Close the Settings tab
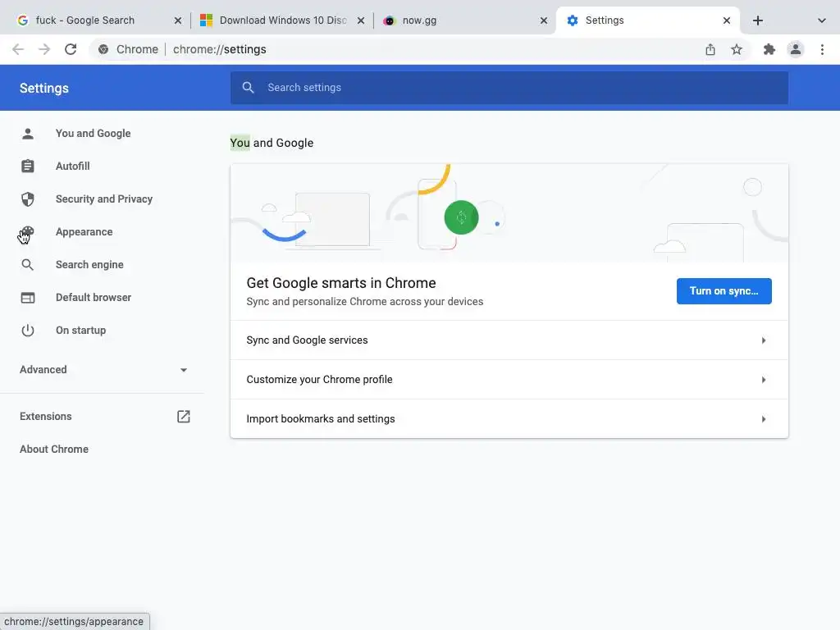The width and height of the screenshot is (840, 630). coord(727,21)
